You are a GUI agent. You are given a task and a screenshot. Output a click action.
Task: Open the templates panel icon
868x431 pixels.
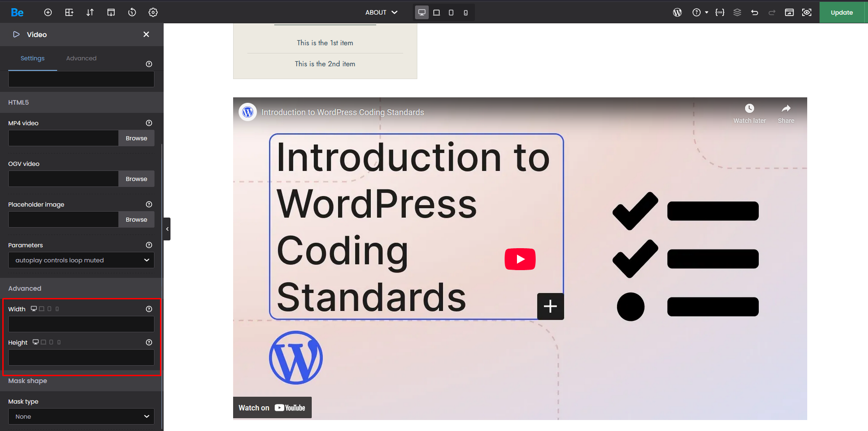111,12
